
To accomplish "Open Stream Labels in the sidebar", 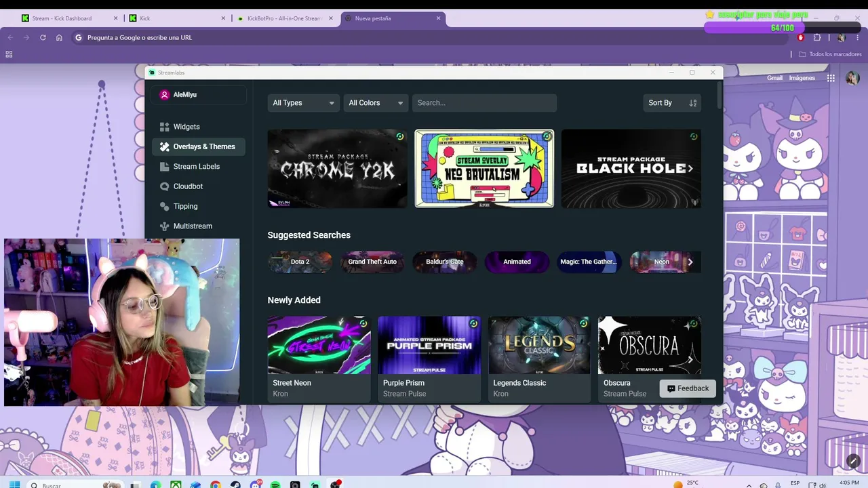I will pyautogui.click(x=199, y=166).
